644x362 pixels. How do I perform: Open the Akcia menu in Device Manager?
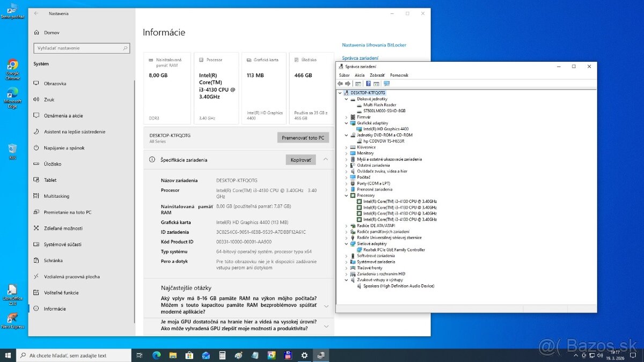pyautogui.click(x=360, y=75)
